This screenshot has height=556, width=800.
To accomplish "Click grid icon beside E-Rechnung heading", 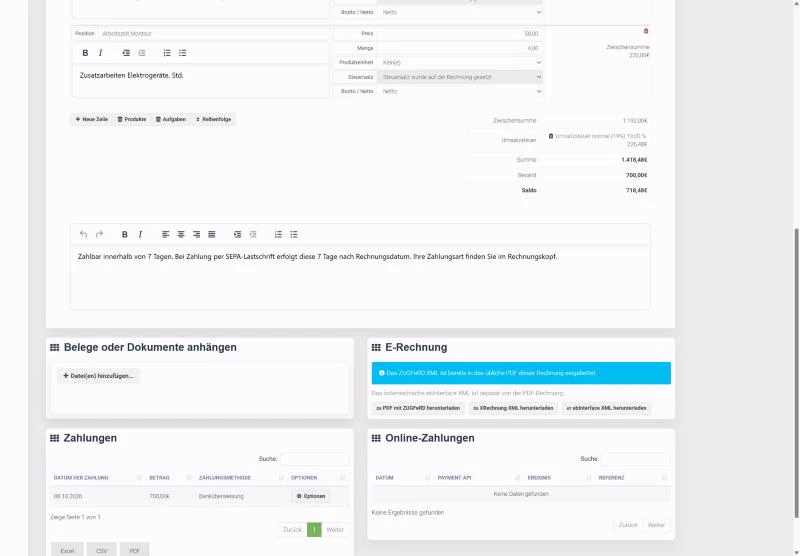I will pos(376,347).
